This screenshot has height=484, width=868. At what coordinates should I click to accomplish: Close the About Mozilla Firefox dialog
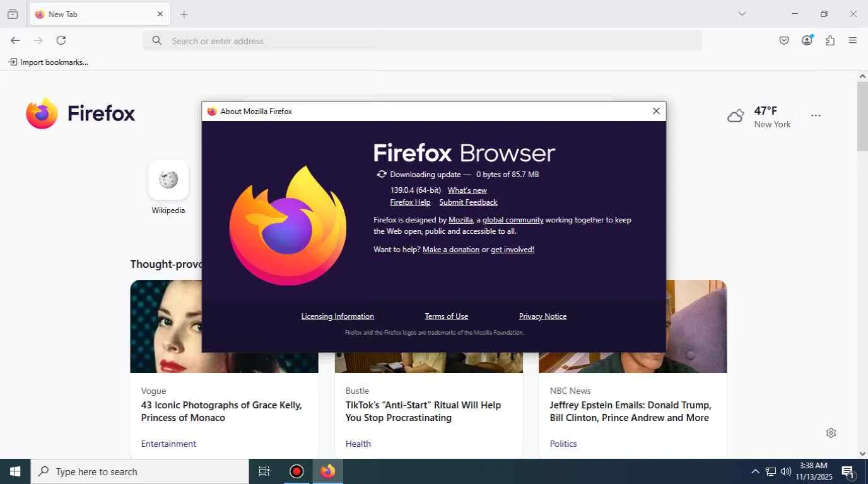656,111
